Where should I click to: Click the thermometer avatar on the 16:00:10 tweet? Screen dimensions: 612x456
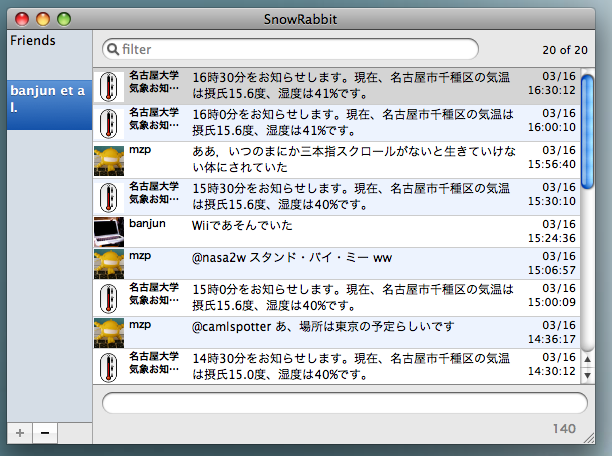(x=109, y=123)
